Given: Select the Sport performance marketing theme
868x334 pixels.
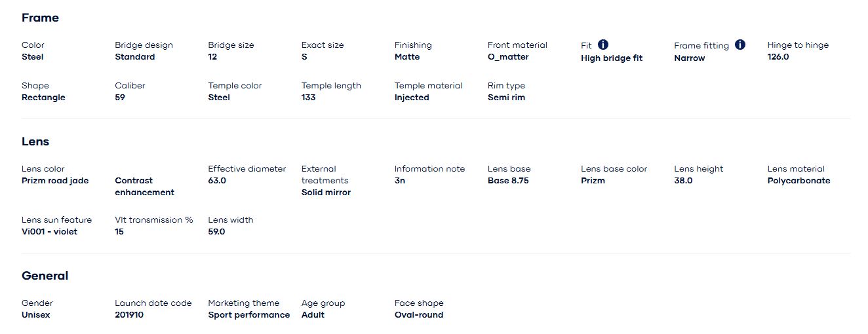Looking at the screenshot, I should point(248,315).
